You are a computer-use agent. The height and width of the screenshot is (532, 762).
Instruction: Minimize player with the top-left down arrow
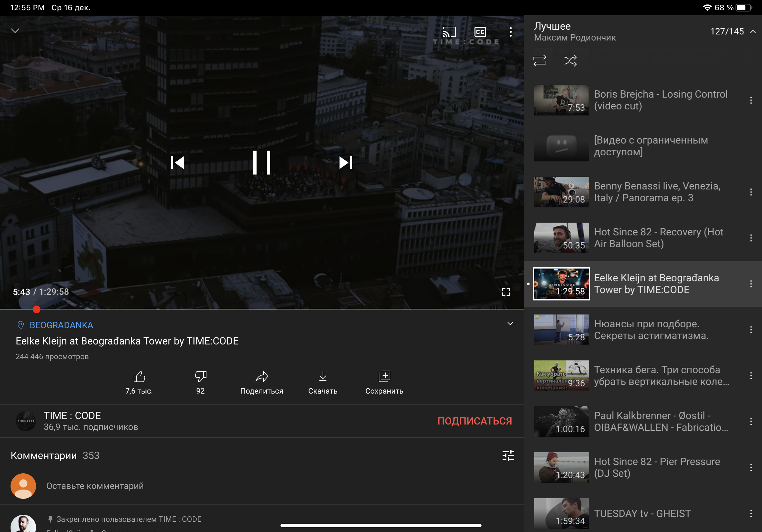[15, 31]
